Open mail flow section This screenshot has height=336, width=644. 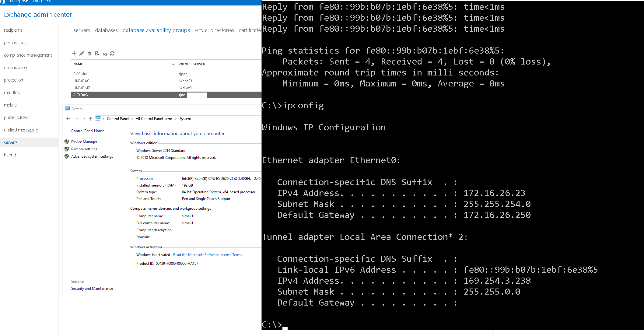12,93
